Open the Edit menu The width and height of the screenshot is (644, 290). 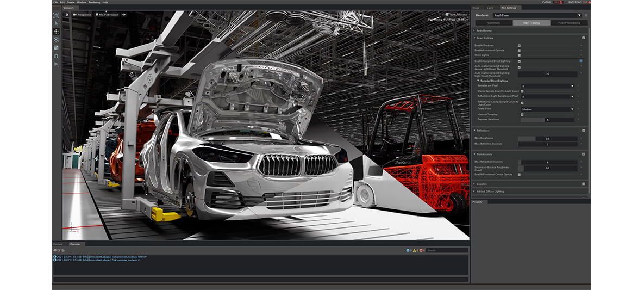pos(62,2)
